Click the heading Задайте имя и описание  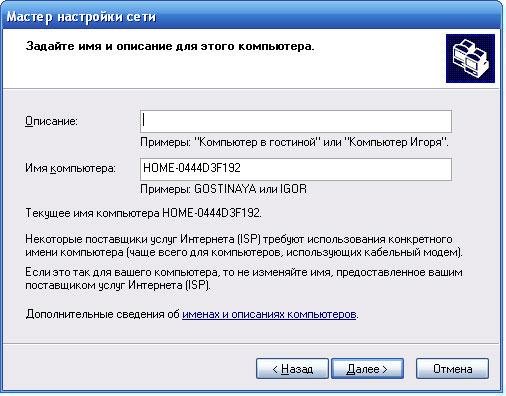tap(170, 46)
